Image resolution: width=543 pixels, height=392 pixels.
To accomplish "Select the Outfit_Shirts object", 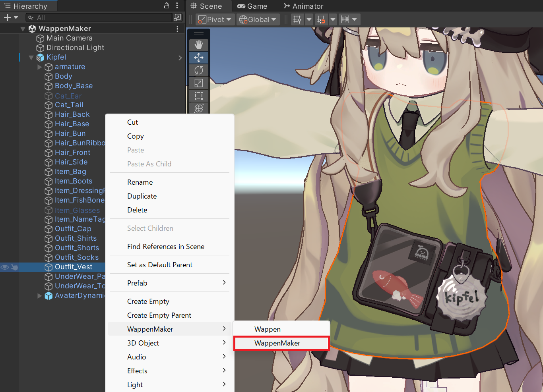I will (76, 238).
